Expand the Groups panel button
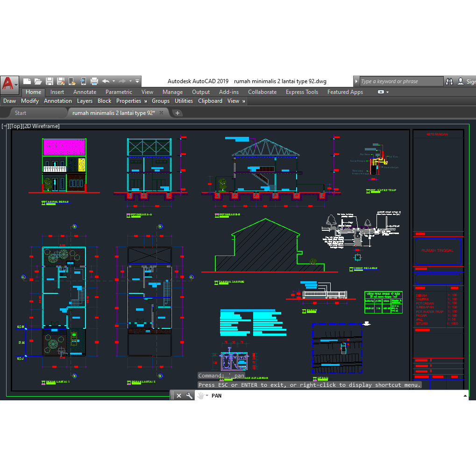 click(x=161, y=101)
